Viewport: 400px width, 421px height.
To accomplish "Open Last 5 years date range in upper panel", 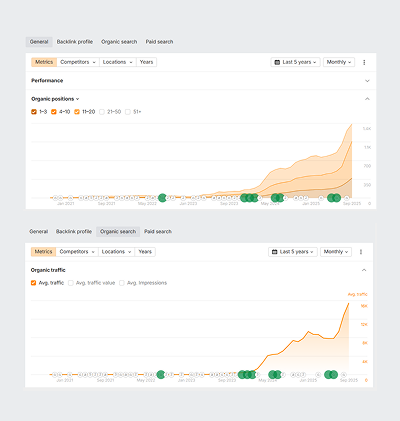I will pos(295,62).
